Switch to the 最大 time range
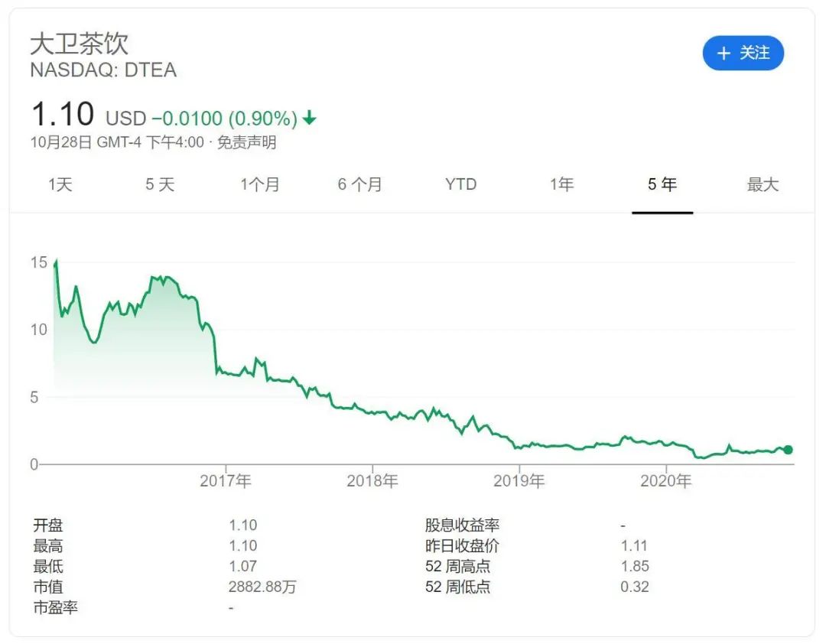This screenshot has height=644, width=826. tap(760, 184)
